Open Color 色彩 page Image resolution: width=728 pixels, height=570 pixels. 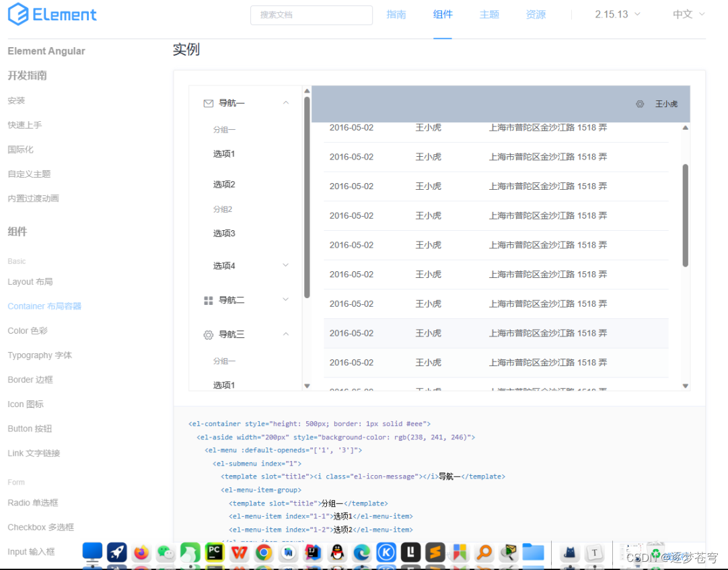pos(28,330)
